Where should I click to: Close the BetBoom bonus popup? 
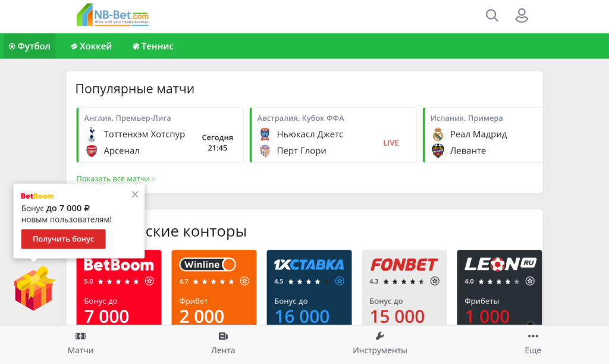(135, 194)
